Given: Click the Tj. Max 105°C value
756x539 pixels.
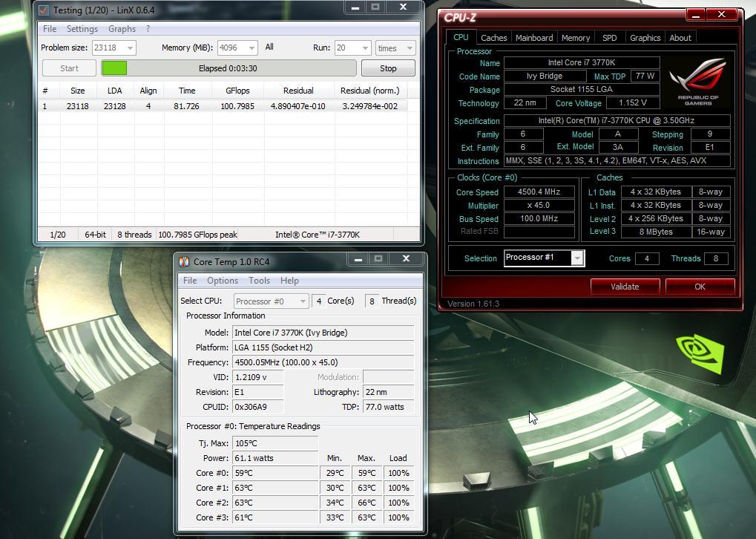Looking at the screenshot, I should tap(275, 443).
